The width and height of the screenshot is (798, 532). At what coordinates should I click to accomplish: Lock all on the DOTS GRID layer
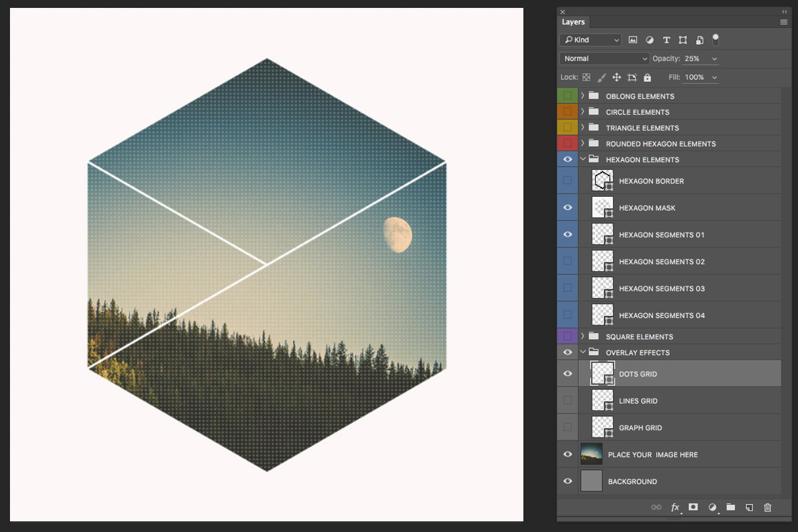click(x=647, y=77)
